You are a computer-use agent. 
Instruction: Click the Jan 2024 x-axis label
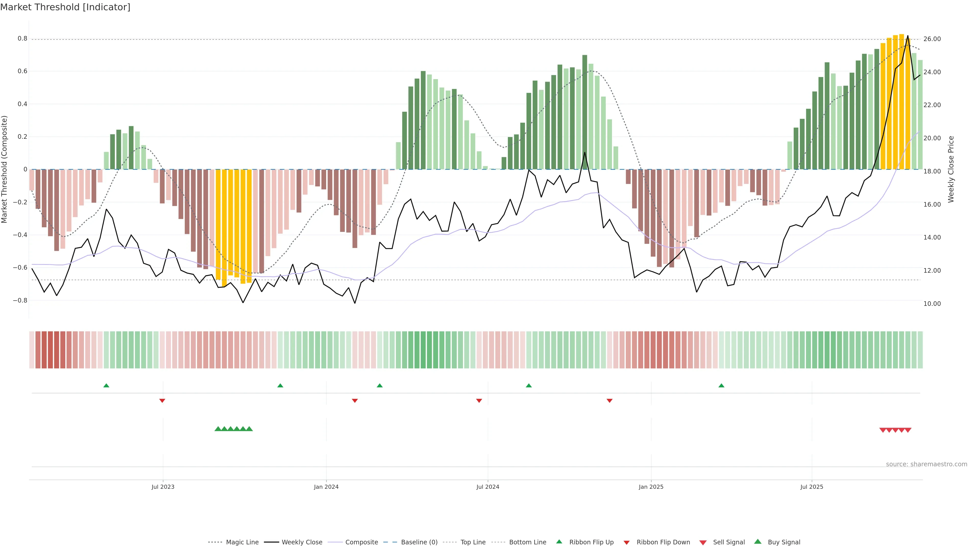(326, 487)
